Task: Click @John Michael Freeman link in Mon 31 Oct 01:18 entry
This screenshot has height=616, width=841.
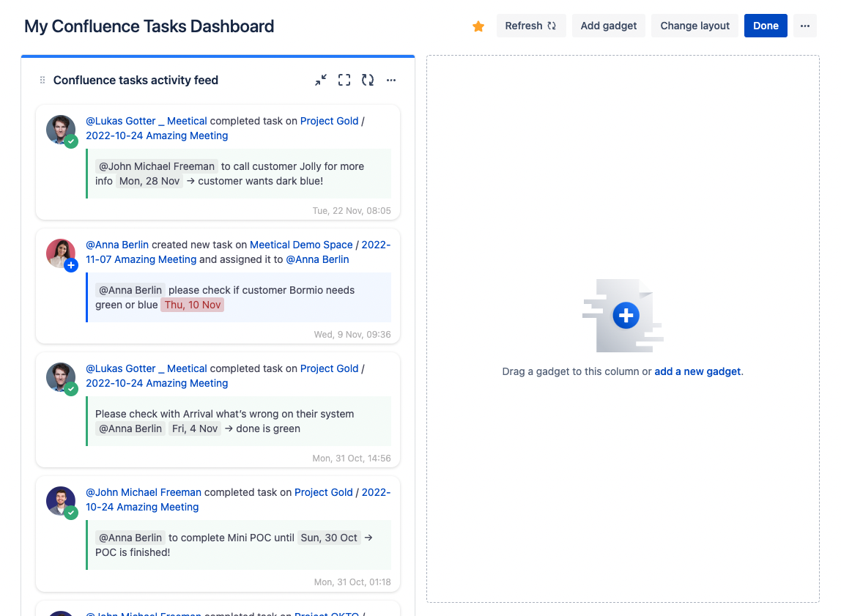Action: point(144,493)
